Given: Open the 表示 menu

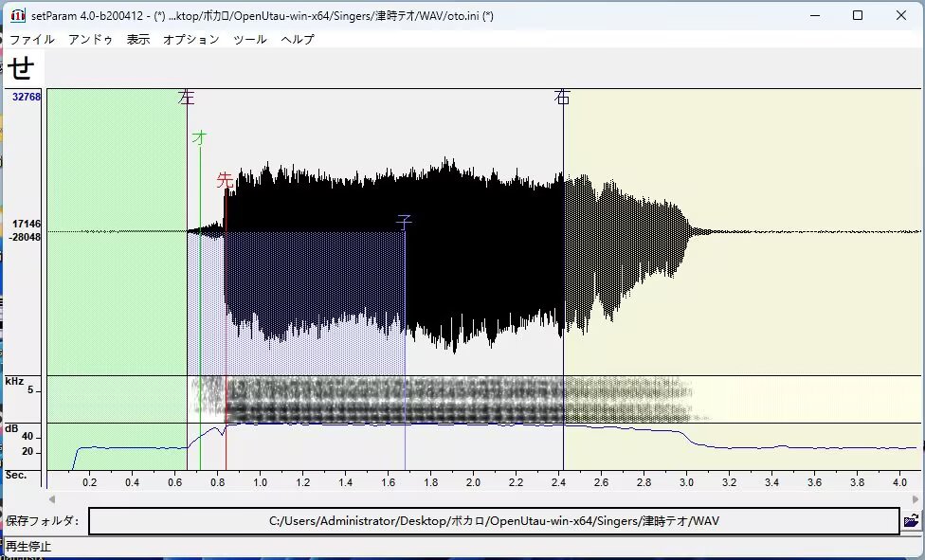Looking at the screenshot, I should 138,40.
